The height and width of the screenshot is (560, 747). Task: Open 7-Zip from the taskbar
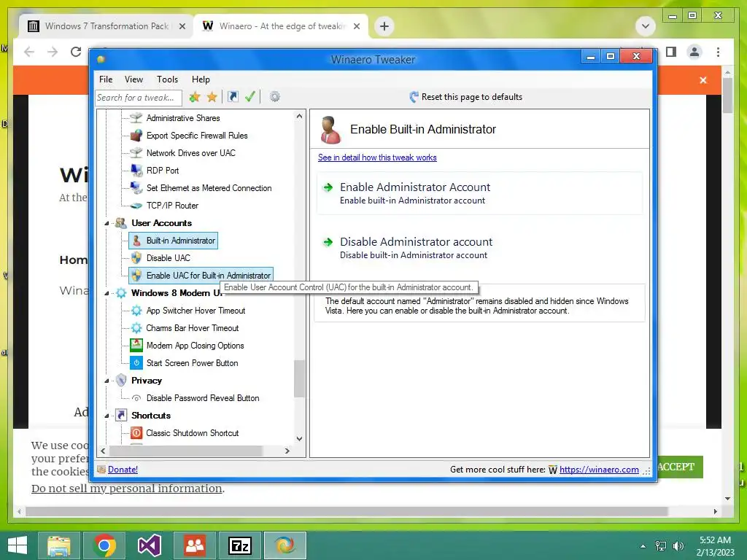pyautogui.click(x=239, y=545)
